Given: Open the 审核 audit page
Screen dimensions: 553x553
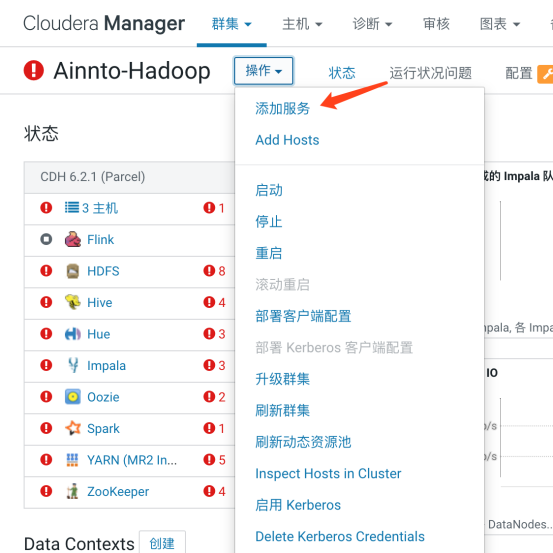Looking at the screenshot, I should click(436, 24).
